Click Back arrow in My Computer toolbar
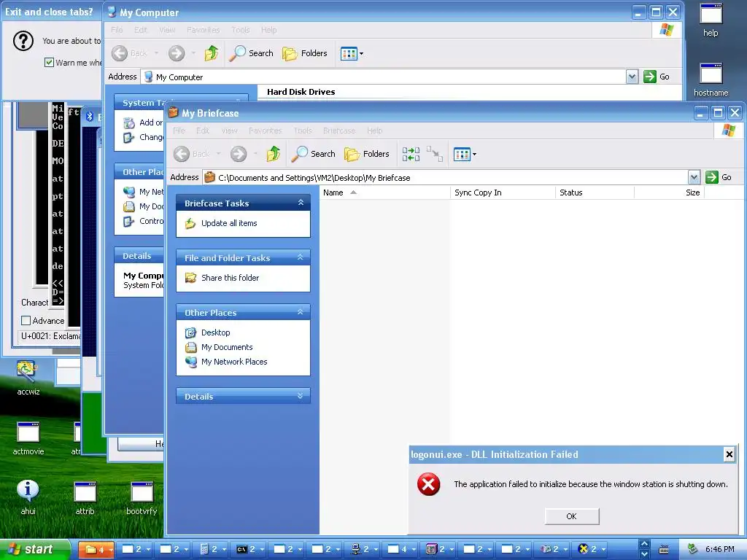 [120, 53]
